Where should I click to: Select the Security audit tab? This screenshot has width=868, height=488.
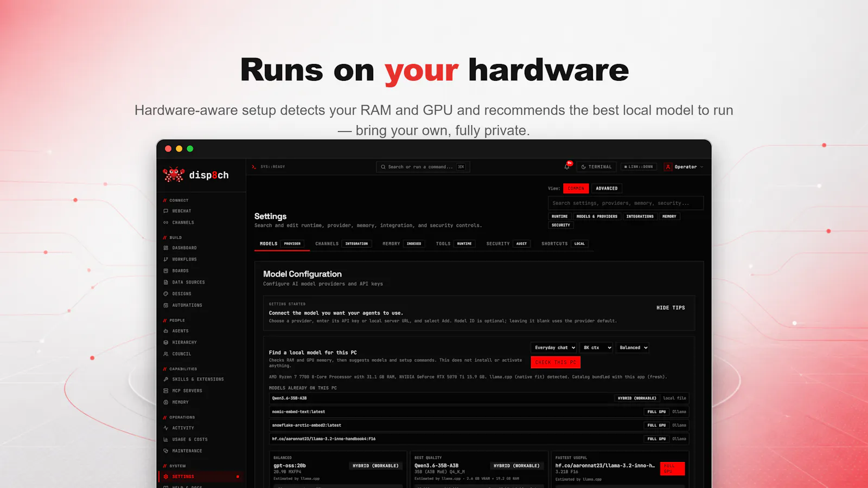[508, 244]
